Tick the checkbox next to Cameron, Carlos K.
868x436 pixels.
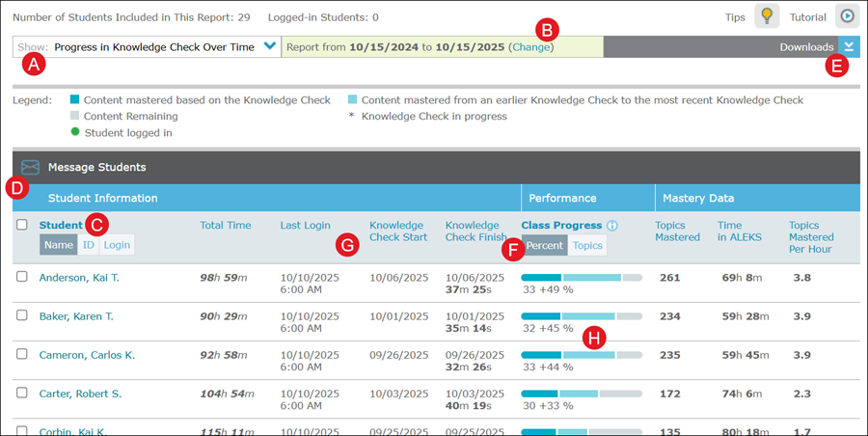pos(22,355)
